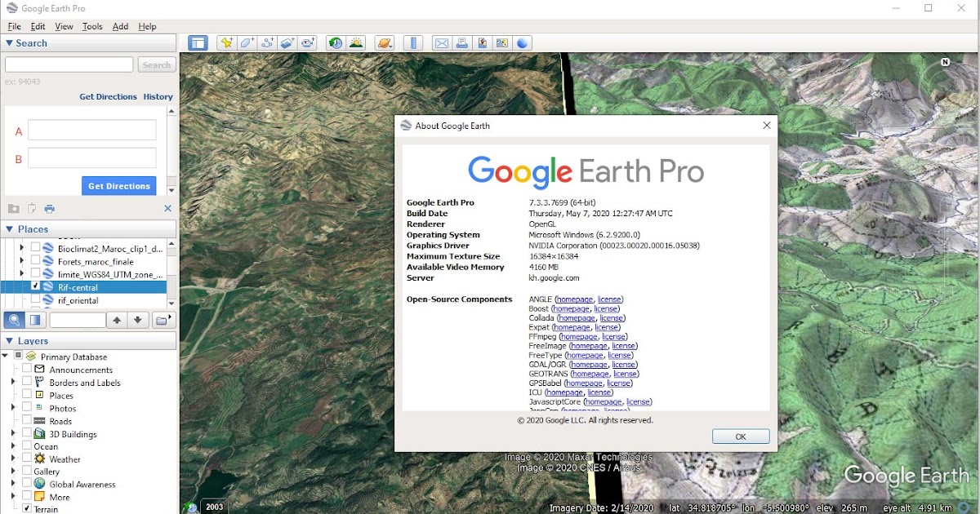Open the View menu
Viewport: 980px width, 514px height.
pos(64,26)
